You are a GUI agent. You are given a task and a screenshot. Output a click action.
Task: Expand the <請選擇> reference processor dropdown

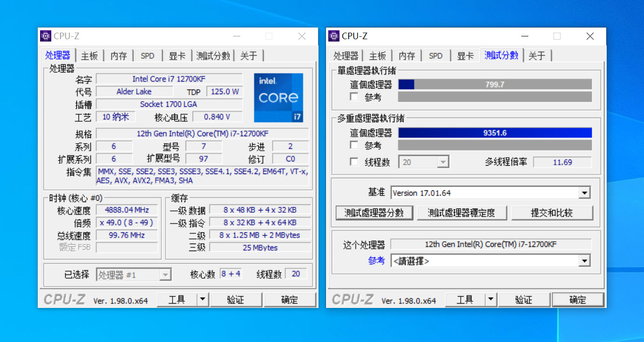584,261
